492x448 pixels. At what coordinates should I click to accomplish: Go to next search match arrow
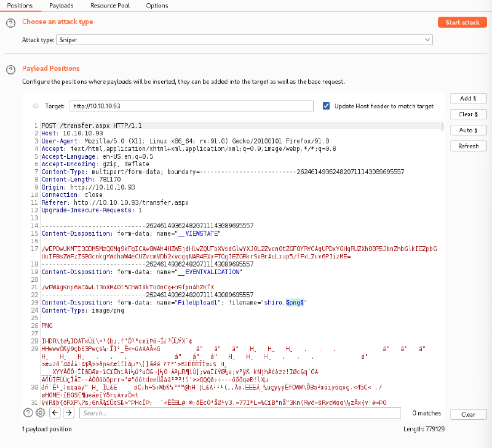tap(69, 413)
